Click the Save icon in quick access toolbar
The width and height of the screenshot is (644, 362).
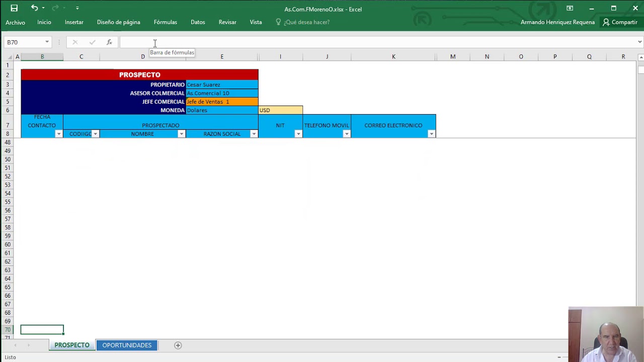pyautogui.click(x=14, y=8)
